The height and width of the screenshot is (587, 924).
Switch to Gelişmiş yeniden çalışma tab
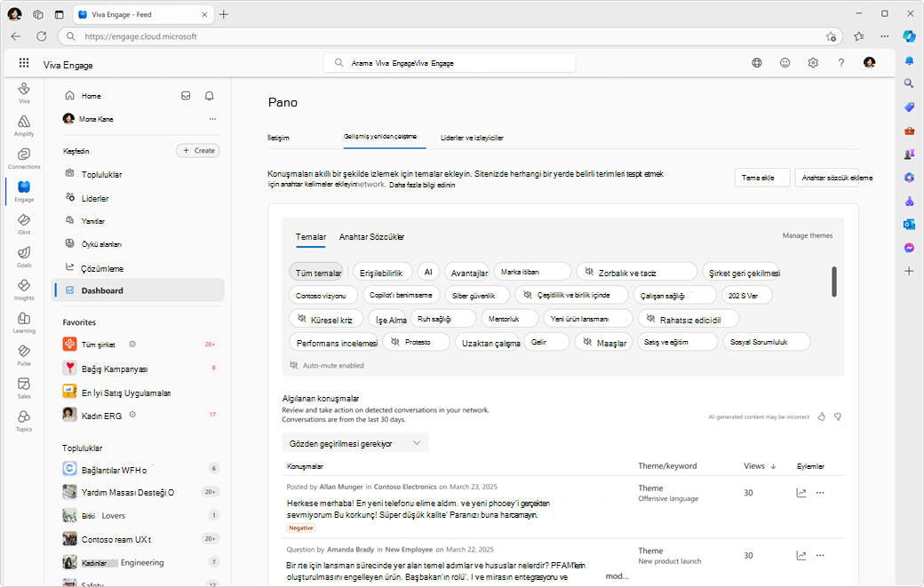[380, 137]
